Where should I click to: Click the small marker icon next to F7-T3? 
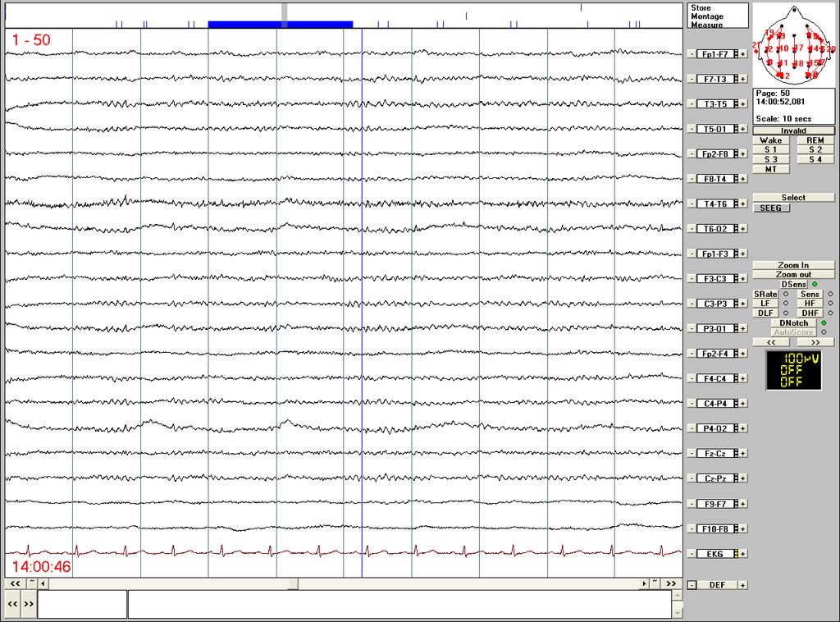pos(736,80)
